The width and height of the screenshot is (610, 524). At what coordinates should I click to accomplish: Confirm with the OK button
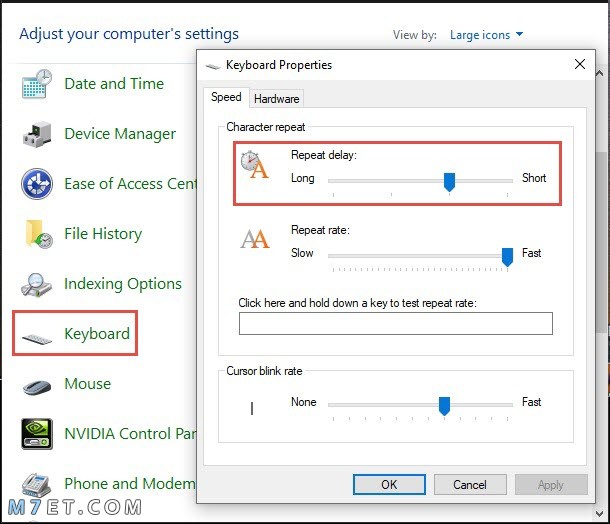pos(389,484)
